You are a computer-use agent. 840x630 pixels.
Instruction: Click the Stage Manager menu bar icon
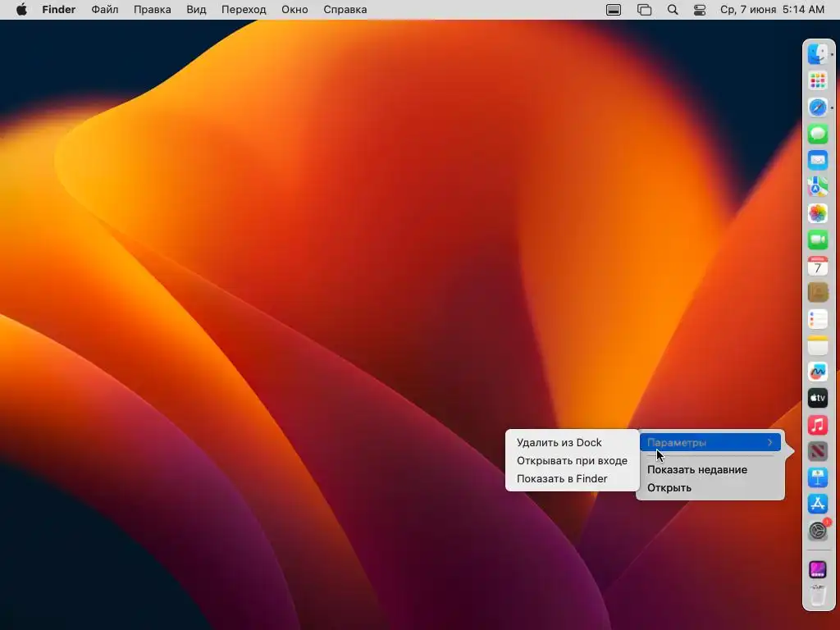[644, 10]
